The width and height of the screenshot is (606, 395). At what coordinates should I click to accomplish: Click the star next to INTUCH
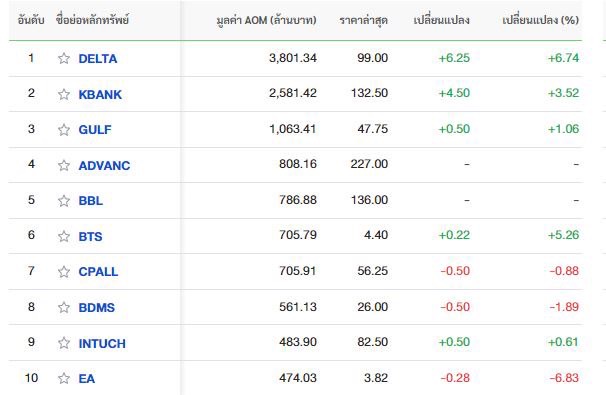coord(64,343)
